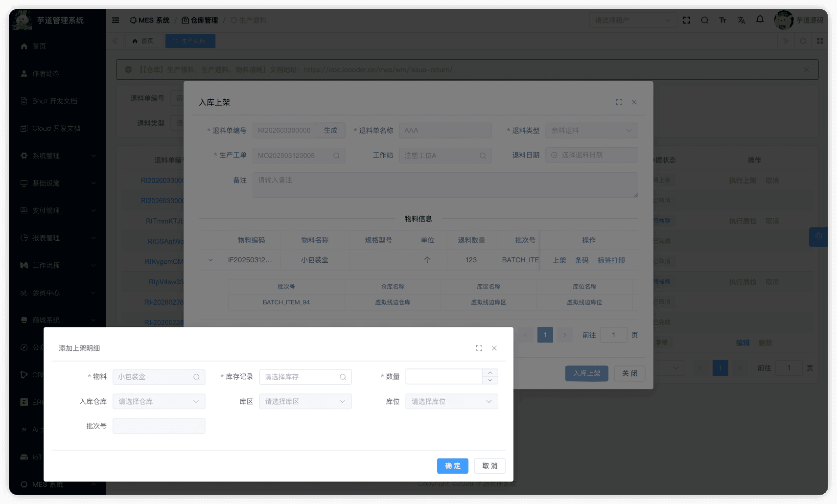
Task: Switch to the 首页 tab
Action: point(144,41)
